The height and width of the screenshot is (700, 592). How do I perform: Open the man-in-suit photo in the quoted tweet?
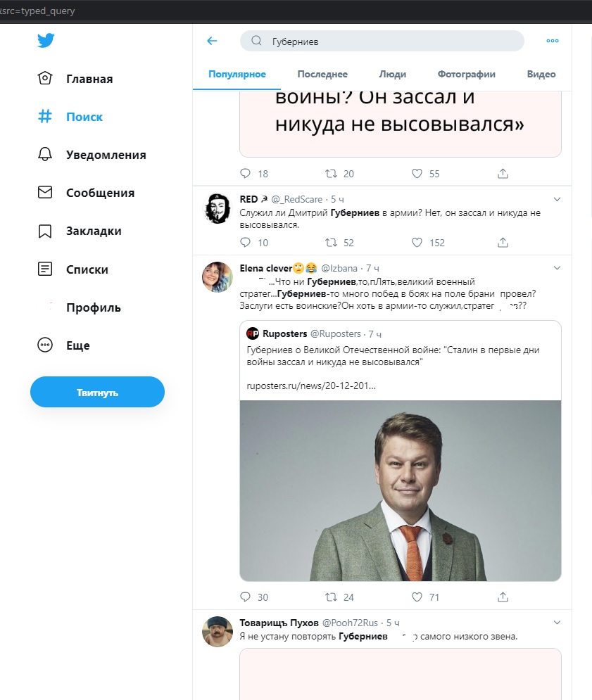(x=400, y=490)
